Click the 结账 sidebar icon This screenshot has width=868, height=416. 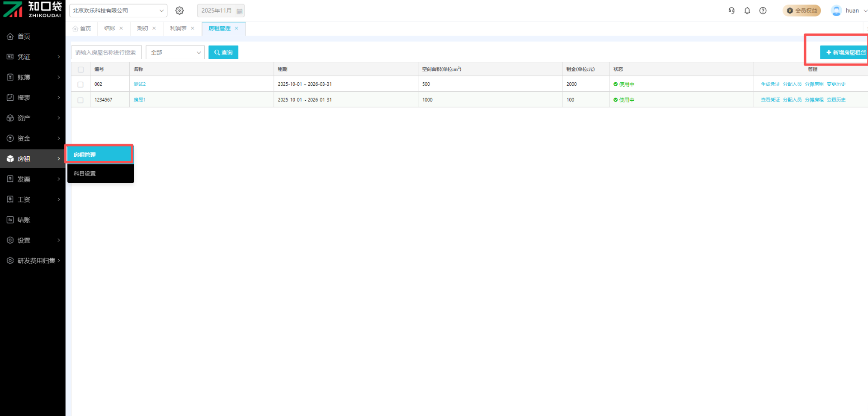[10, 220]
